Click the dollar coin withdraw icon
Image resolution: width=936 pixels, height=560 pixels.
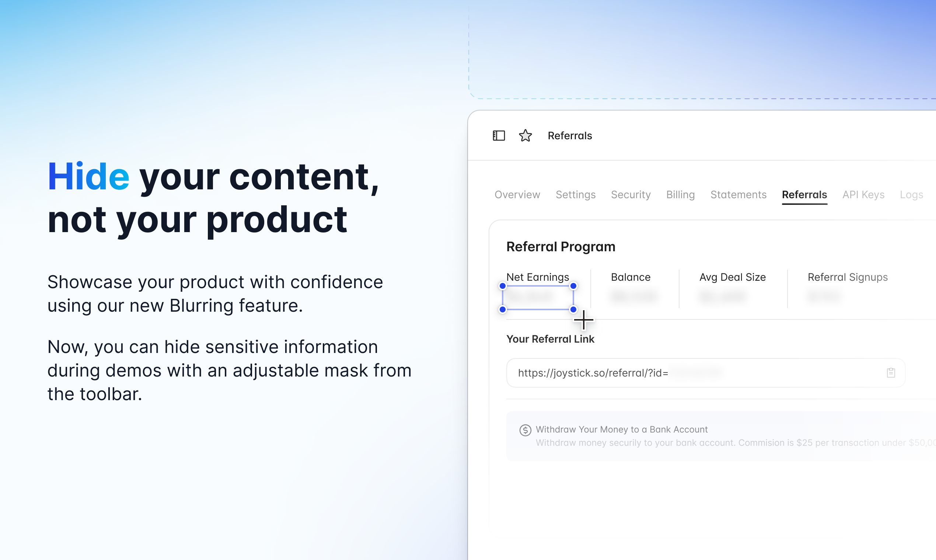(x=525, y=430)
